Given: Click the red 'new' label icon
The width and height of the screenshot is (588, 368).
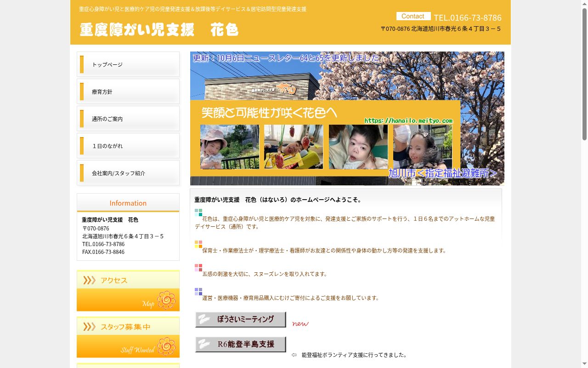Looking at the screenshot, I should point(300,323).
